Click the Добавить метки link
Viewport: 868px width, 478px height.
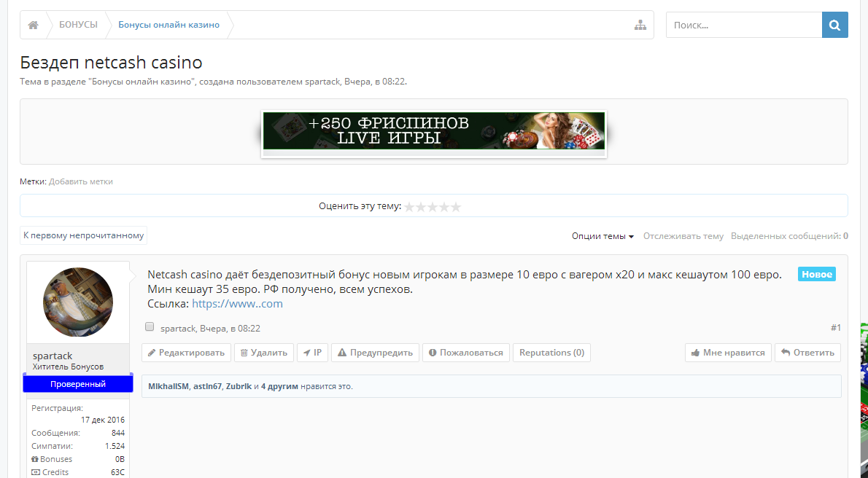(81, 181)
